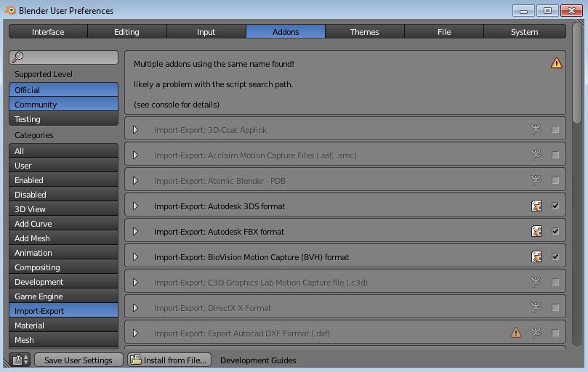Enable Export Autocad DXF Format checkbox
The image size is (588, 372).
click(555, 333)
